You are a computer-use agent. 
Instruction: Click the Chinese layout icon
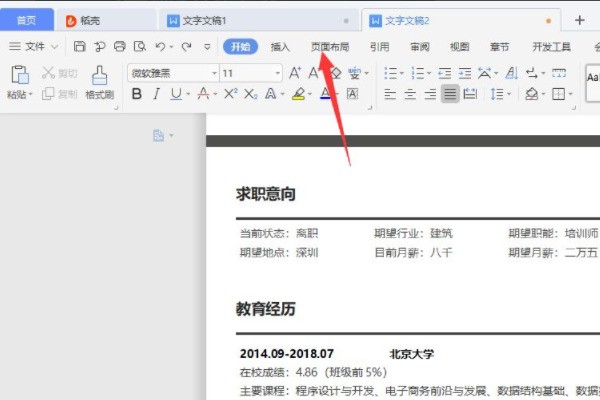point(484,73)
